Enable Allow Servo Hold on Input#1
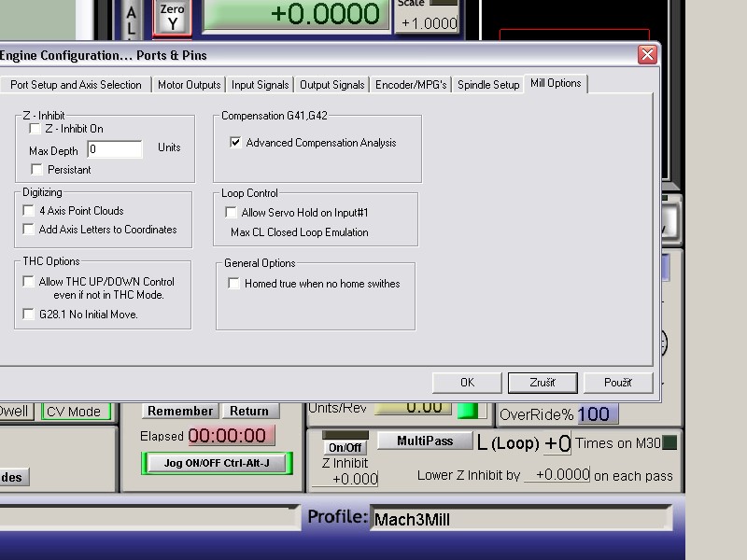Image resolution: width=747 pixels, height=560 pixels. (232, 213)
